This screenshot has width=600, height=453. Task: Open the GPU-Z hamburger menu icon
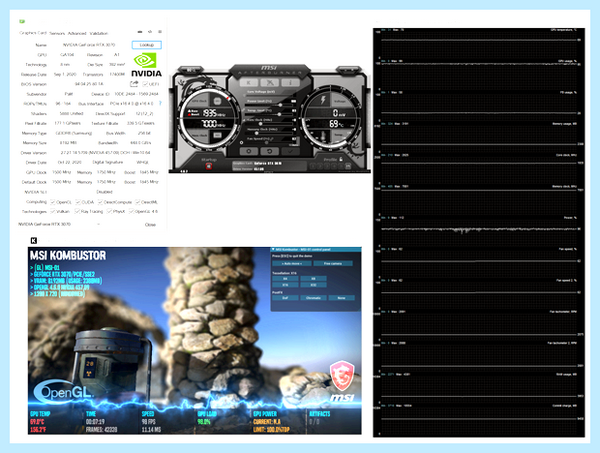pos(160,32)
